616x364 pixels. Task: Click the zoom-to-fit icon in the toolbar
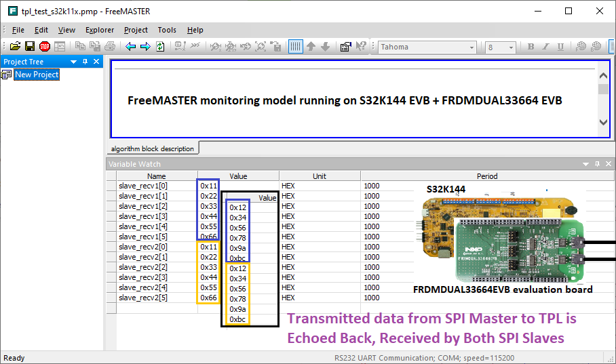(261, 46)
